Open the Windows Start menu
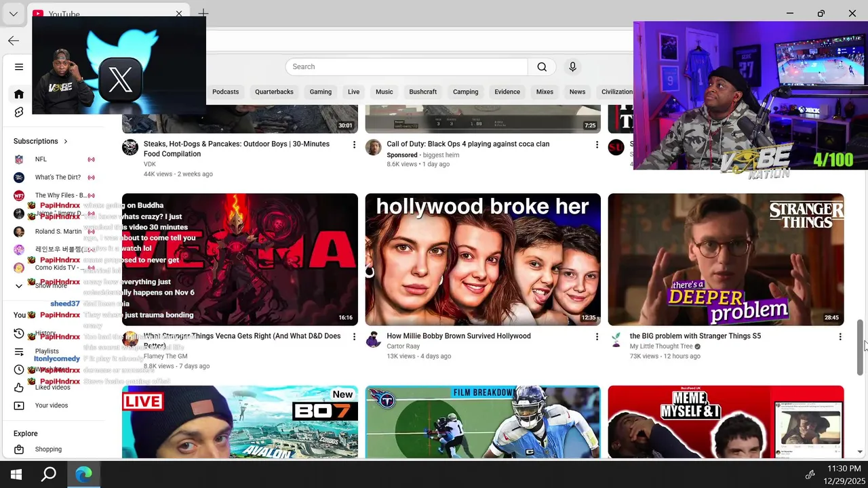Image resolution: width=868 pixels, height=488 pixels. [16, 474]
